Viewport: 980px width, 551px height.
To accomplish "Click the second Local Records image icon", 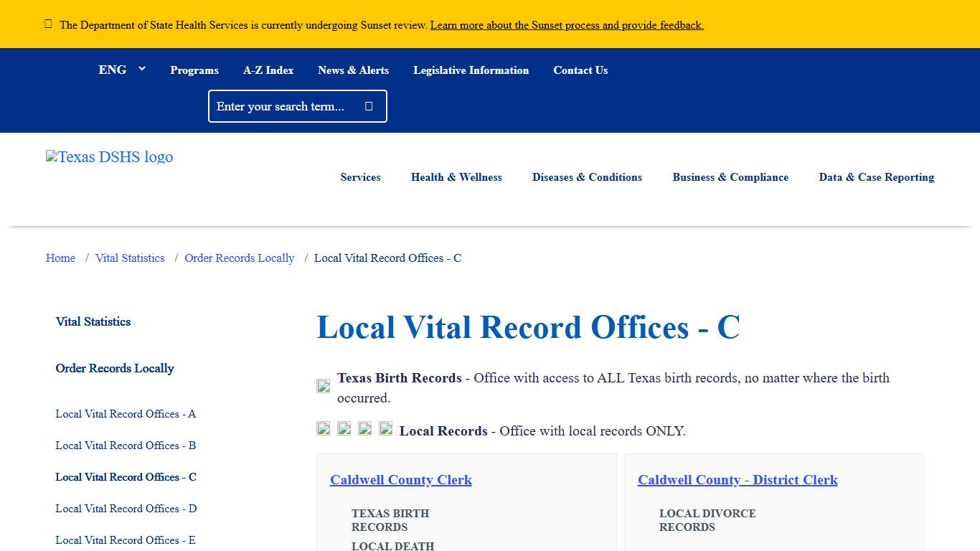I will pyautogui.click(x=344, y=428).
